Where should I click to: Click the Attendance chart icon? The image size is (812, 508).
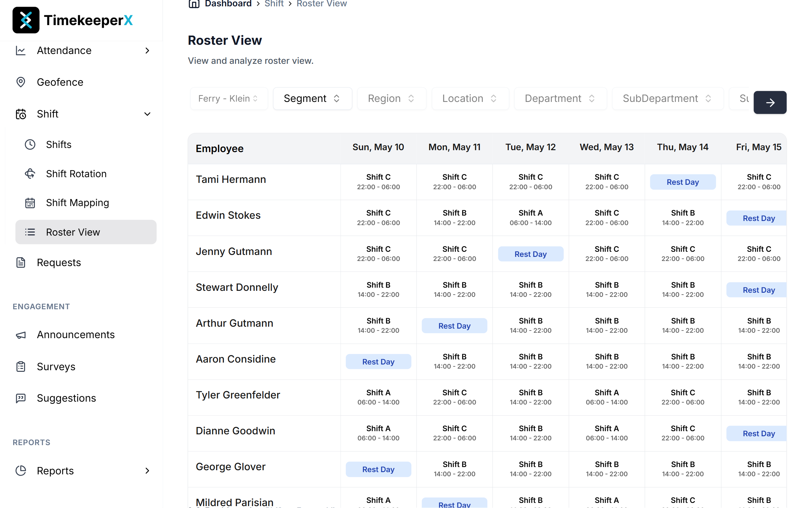(x=21, y=50)
